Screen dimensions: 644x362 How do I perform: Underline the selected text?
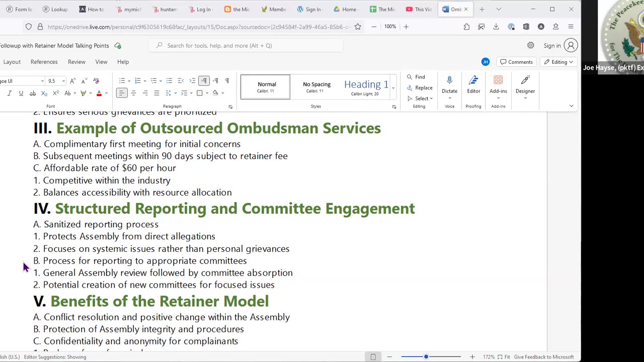point(21,93)
